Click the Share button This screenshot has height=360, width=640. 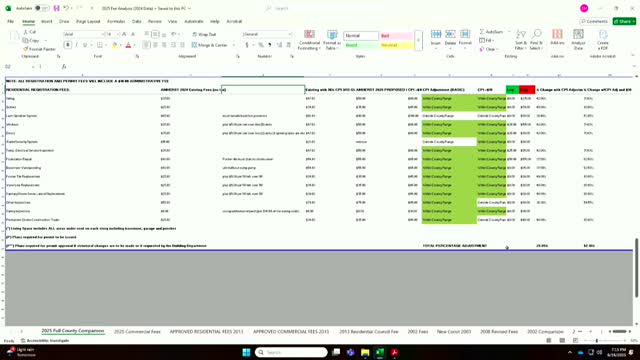pyautogui.click(x=624, y=21)
